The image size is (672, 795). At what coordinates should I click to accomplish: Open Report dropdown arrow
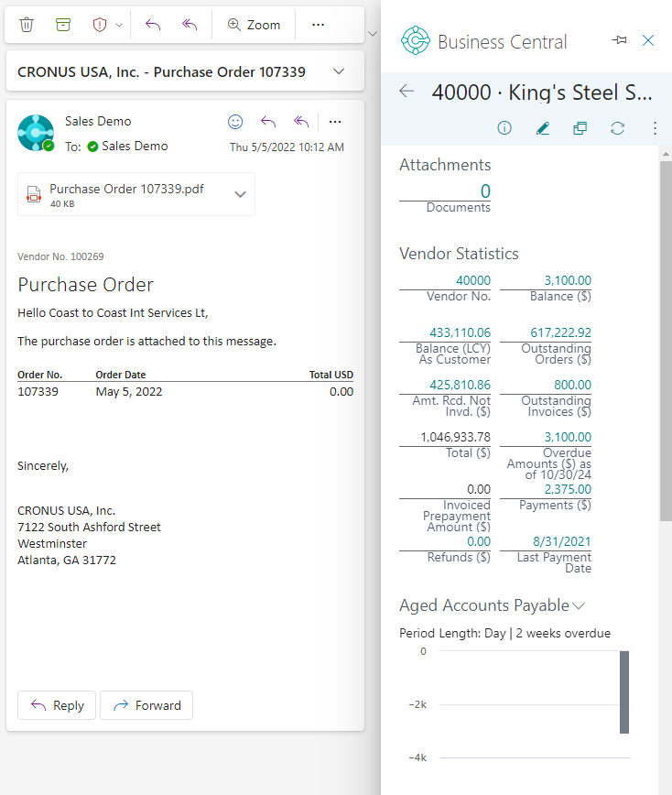(119, 25)
